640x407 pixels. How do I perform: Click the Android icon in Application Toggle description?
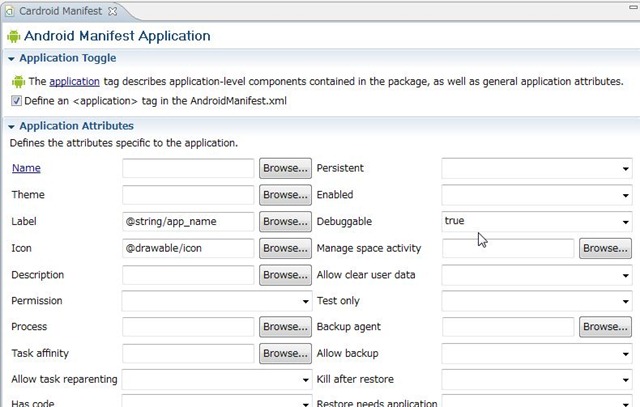17,81
